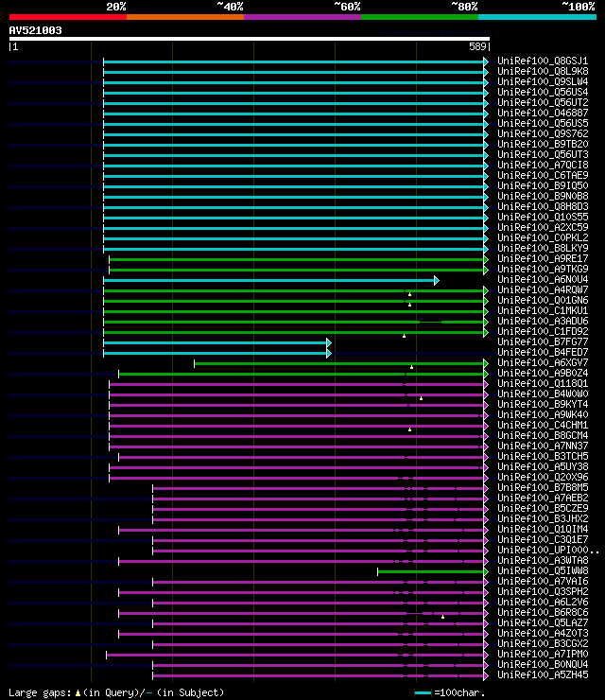Click the UniRef100_A7QCI8 label
The image size is (605, 700).
tap(543, 165)
